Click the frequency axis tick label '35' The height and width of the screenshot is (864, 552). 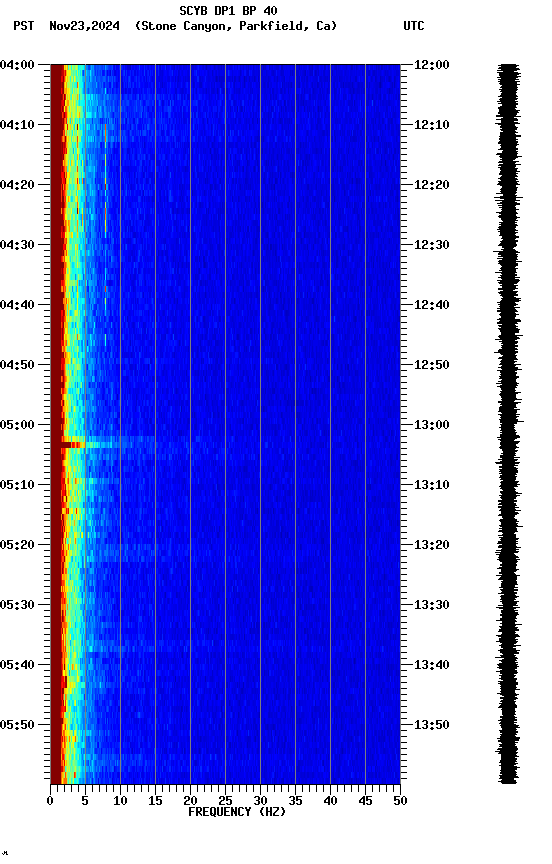coord(295,801)
